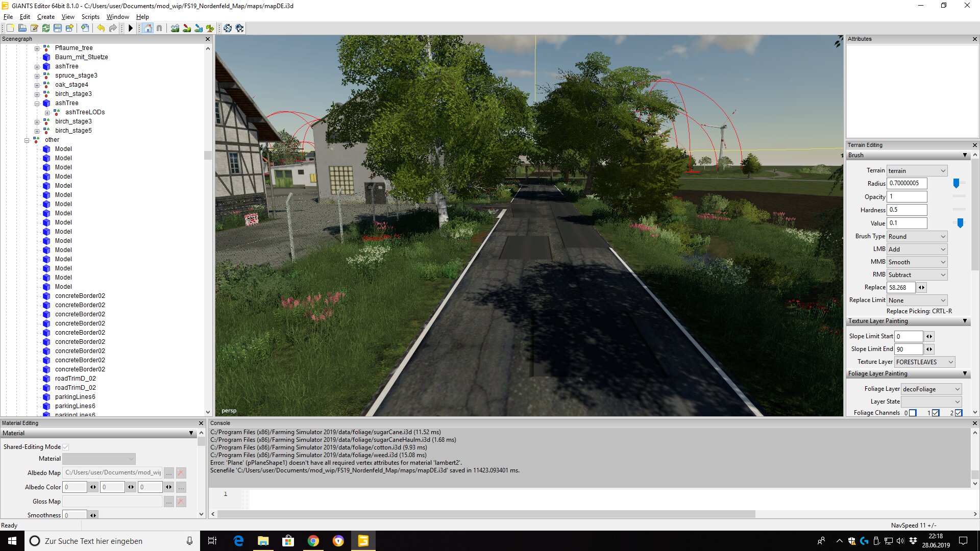Open the Texture Layer FORESTLEAVES dropdown
Screen dimensions: 980x551
[924, 362]
